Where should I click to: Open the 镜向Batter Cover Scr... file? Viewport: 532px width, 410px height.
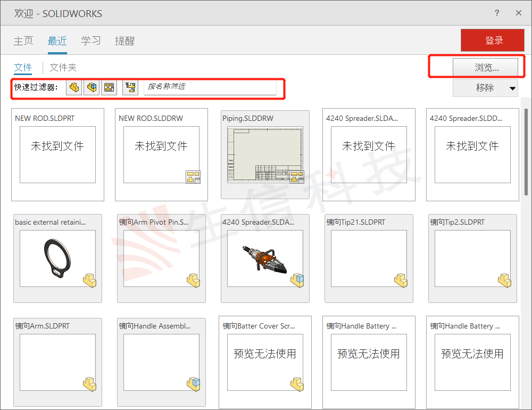265,362
